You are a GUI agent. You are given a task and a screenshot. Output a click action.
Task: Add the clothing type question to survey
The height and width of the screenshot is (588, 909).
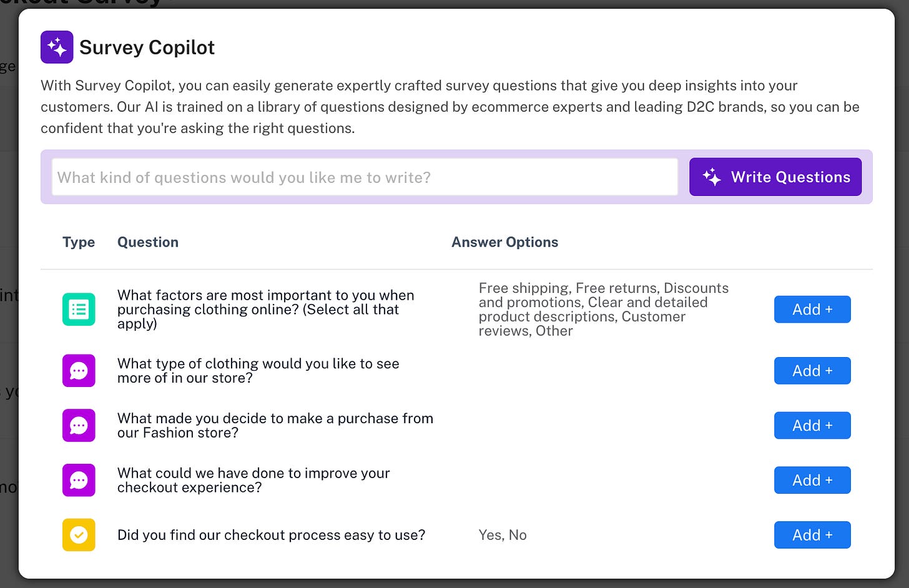[x=812, y=371]
